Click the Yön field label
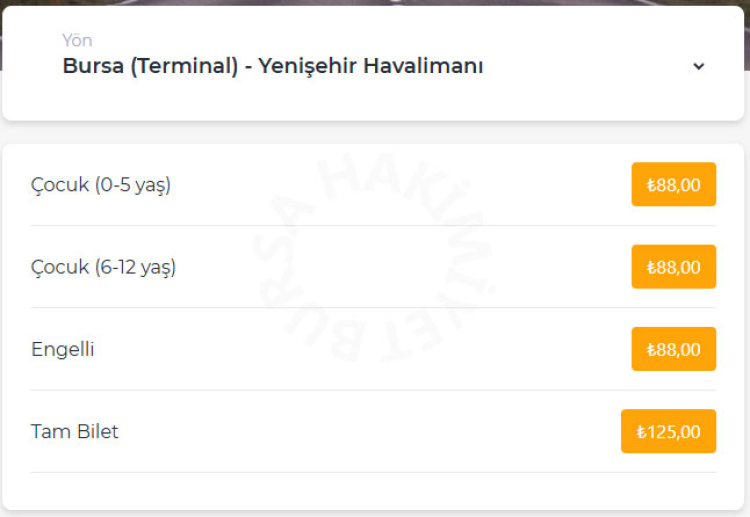This screenshot has width=750, height=517. [77, 40]
